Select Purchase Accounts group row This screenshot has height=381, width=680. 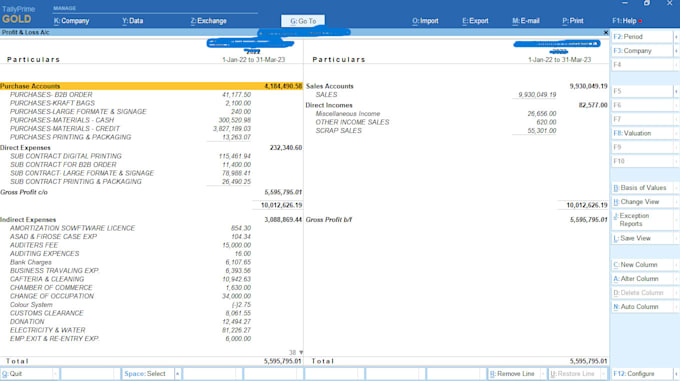click(x=151, y=86)
